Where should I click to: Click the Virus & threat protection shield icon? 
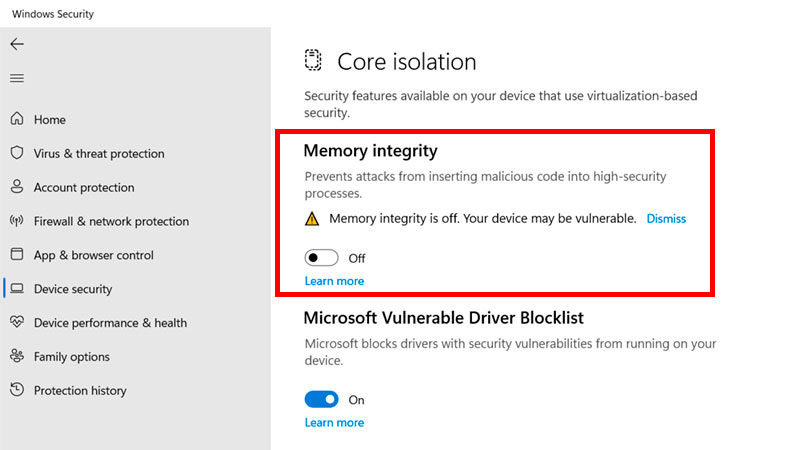click(x=17, y=153)
